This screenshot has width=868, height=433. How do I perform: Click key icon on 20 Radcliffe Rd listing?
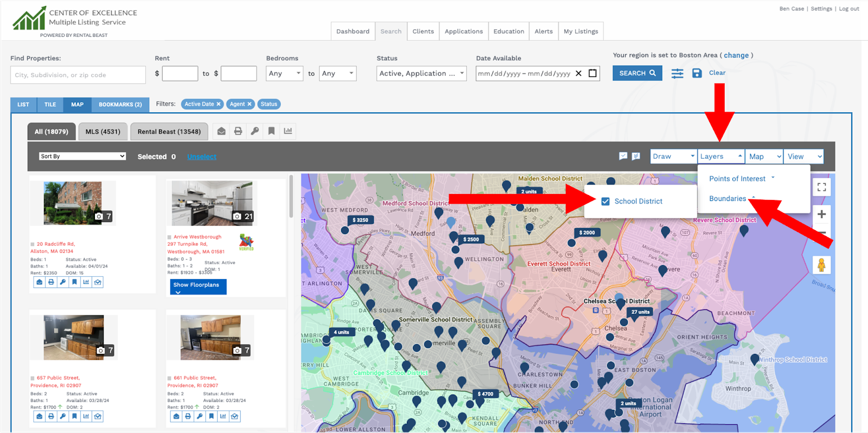[63, 282]
